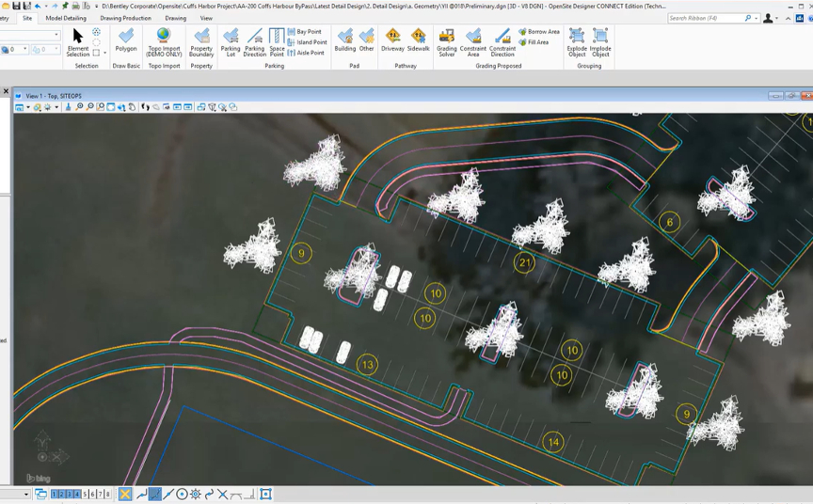Select the Constraint Area tool

click(x=473, y=42)
